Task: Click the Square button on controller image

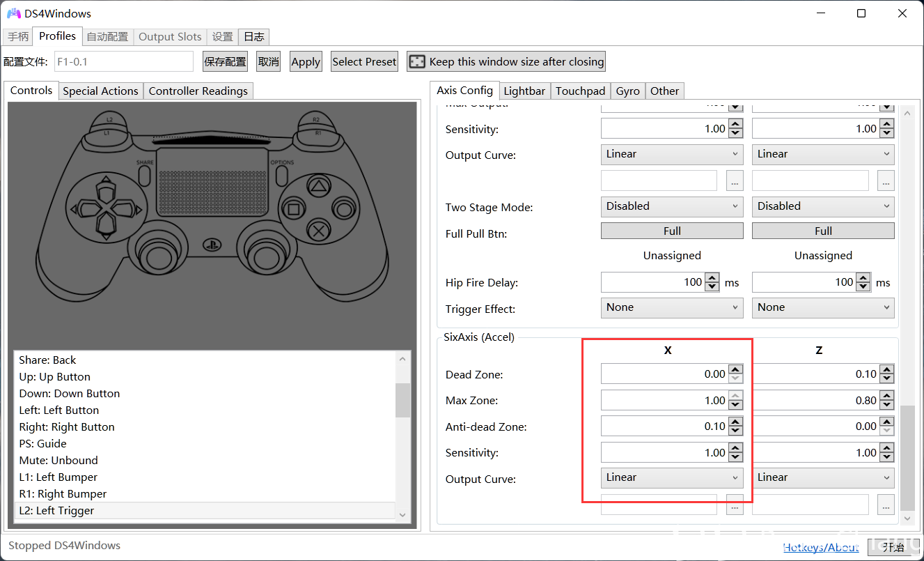Action: pos(294,208)
